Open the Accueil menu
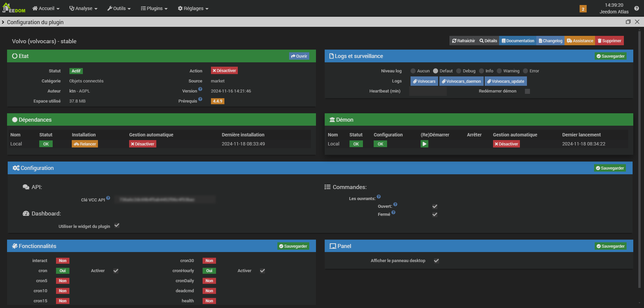The width and height of the screenshot is (644, 308). click(x=46, y=8)
